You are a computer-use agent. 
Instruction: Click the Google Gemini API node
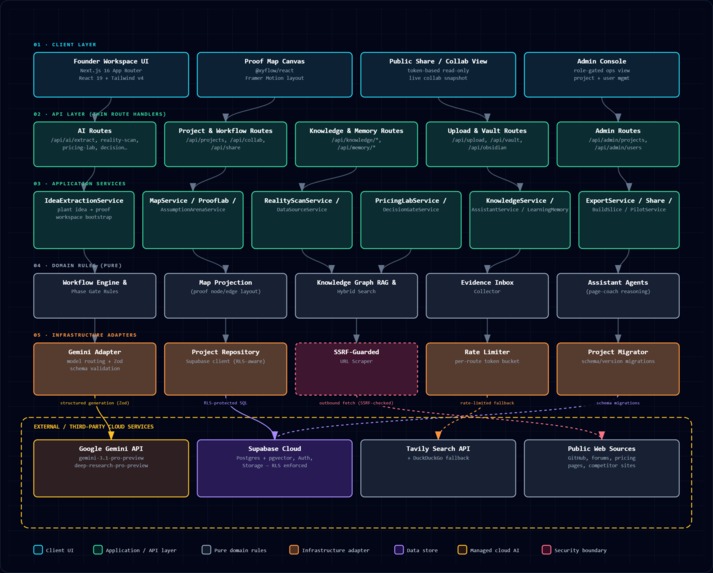111,468
